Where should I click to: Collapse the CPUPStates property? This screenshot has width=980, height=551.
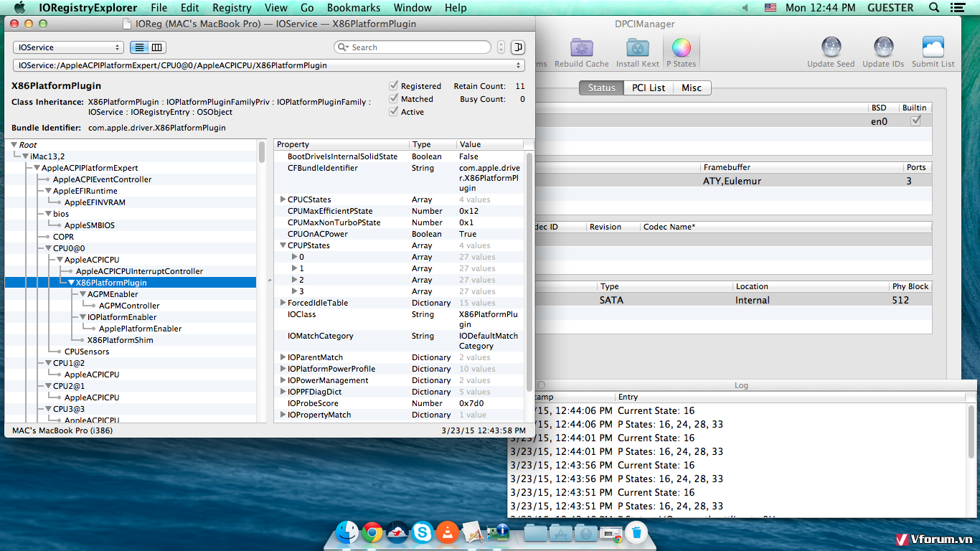pos(283,245)
